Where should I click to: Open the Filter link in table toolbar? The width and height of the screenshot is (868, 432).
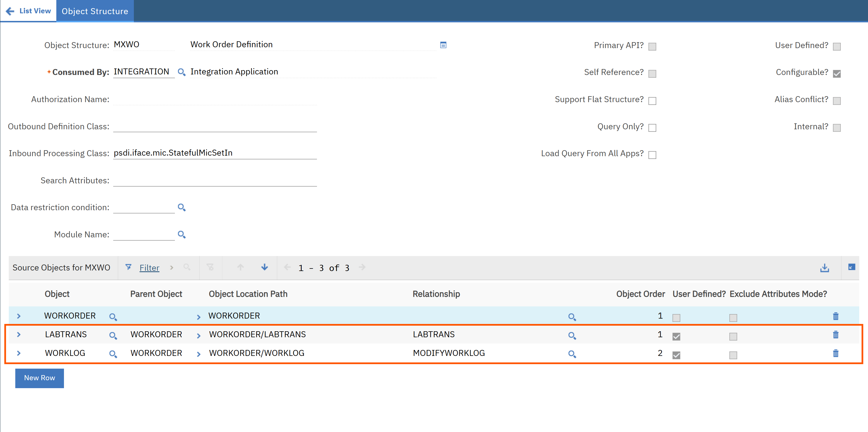(149, 268)
